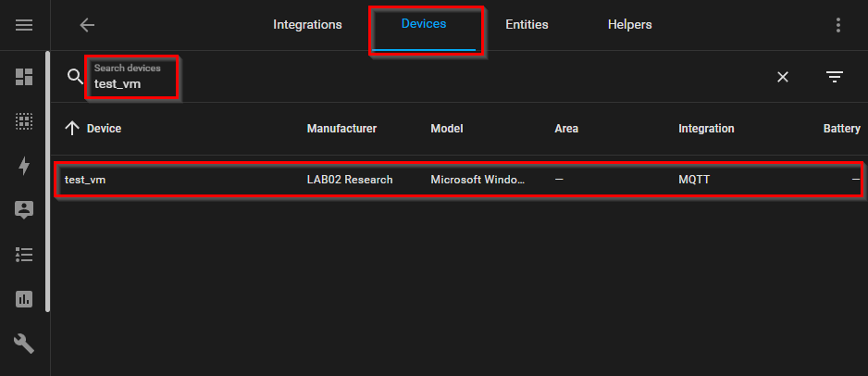This screenshot has height=376, width=868.
Task: Open the filter options icon
Action: pyautogui.click(x=835, y=77)
